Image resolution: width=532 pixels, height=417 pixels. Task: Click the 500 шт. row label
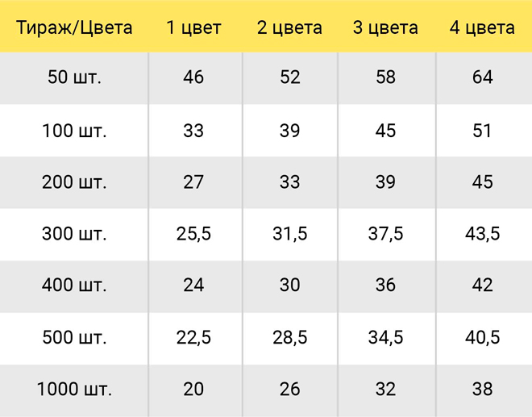[x=74, y=337]
